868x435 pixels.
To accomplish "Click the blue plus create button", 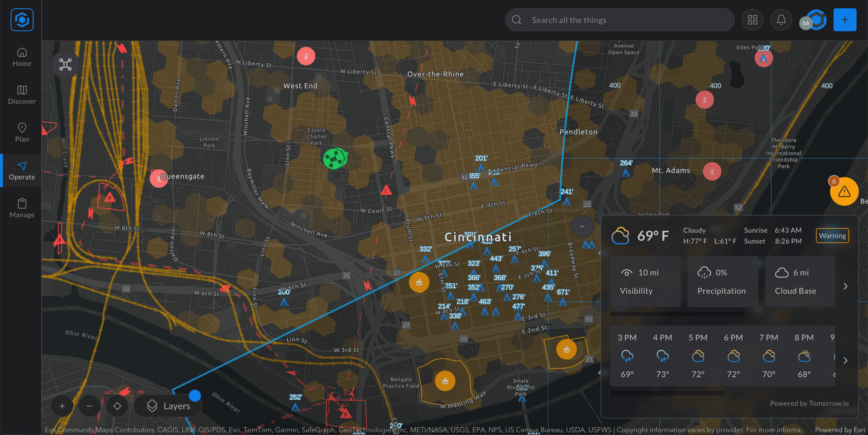I will [845, 20].
